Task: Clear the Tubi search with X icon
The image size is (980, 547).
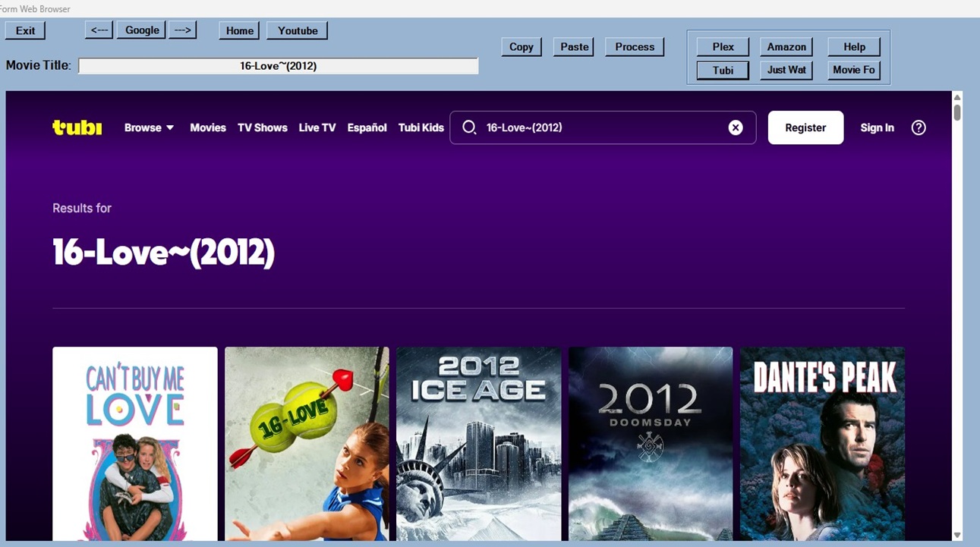Action: 735,127
